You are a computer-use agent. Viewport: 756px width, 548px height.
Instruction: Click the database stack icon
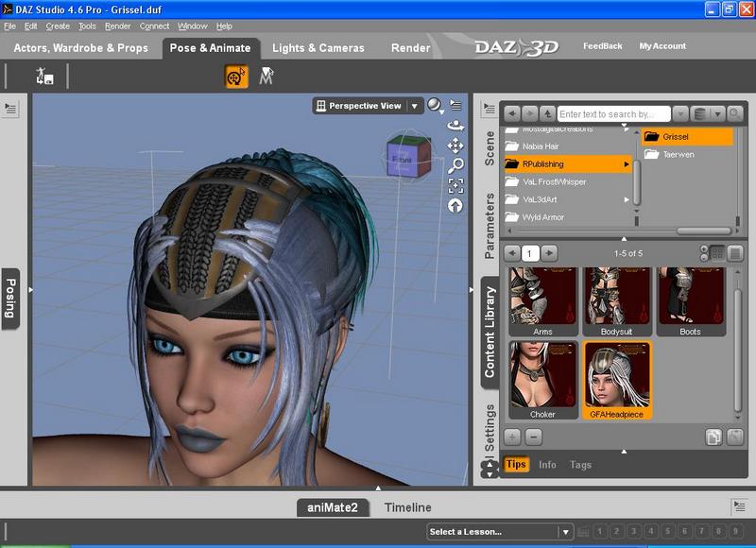[x=699, y=114]
